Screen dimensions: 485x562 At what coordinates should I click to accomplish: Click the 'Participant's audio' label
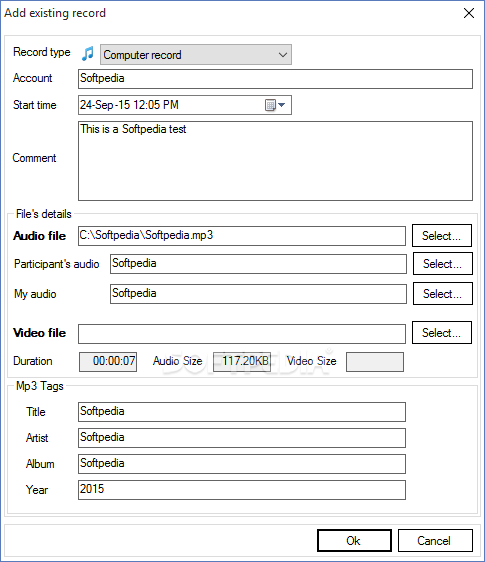pyautogui.click(x=57, y=264)
